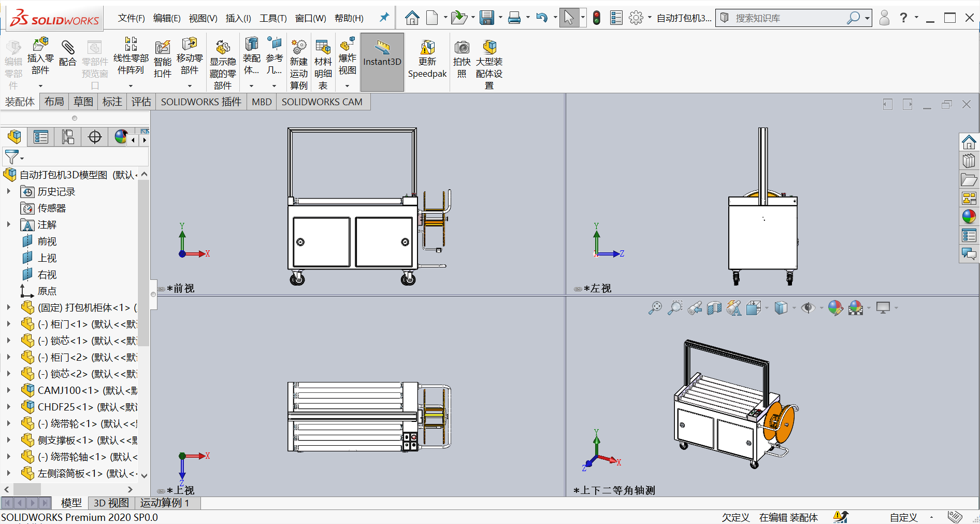
Task: Click the Apply Scene icon in view toolbar
Action: 856,308
